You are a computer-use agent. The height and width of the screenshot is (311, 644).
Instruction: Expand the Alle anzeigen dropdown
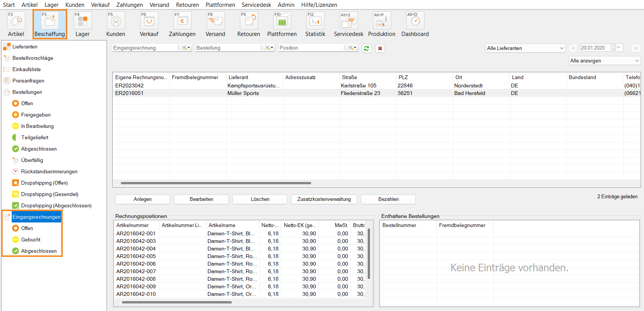point(604,61)
